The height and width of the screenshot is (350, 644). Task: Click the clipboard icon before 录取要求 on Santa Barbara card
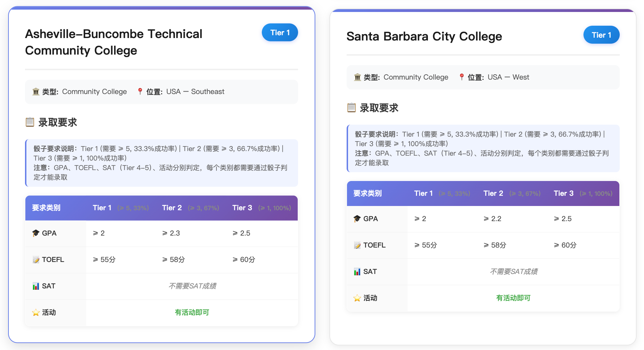[352, 108]
